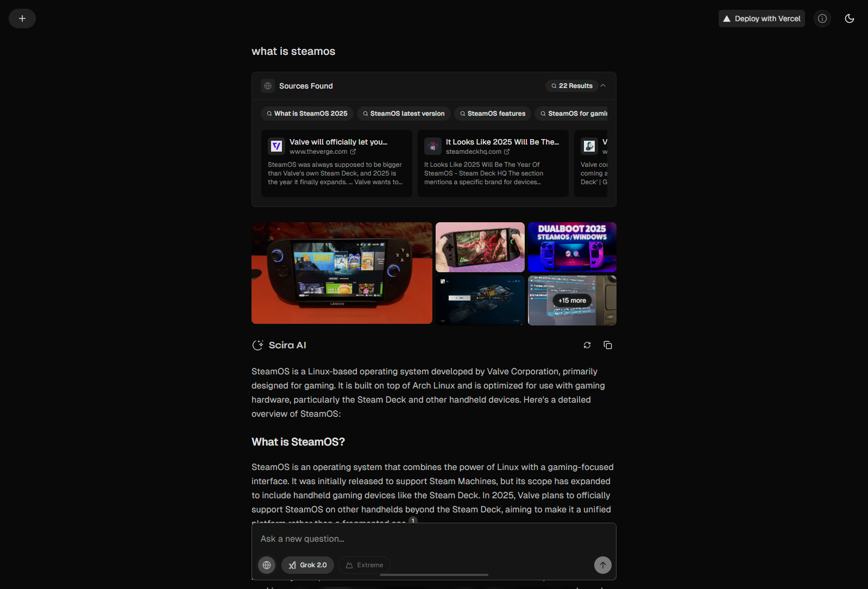Screen dimensions: 868x589
Task: Select the 'SteamOS latest version' query chip
Action: pyautogui.click(x=404, y=114)
